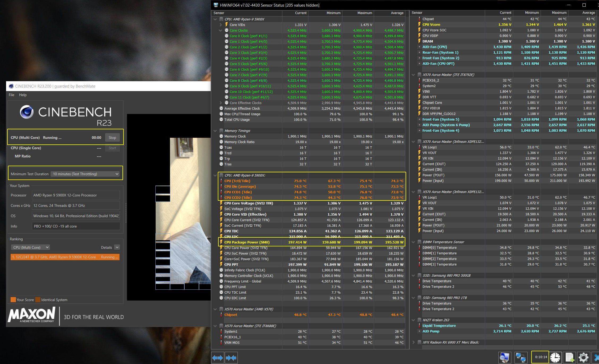The image size is (599, 364).
Task: Click thermometer icon beside DIMM[0] Temperature
Action: (419, 247)
